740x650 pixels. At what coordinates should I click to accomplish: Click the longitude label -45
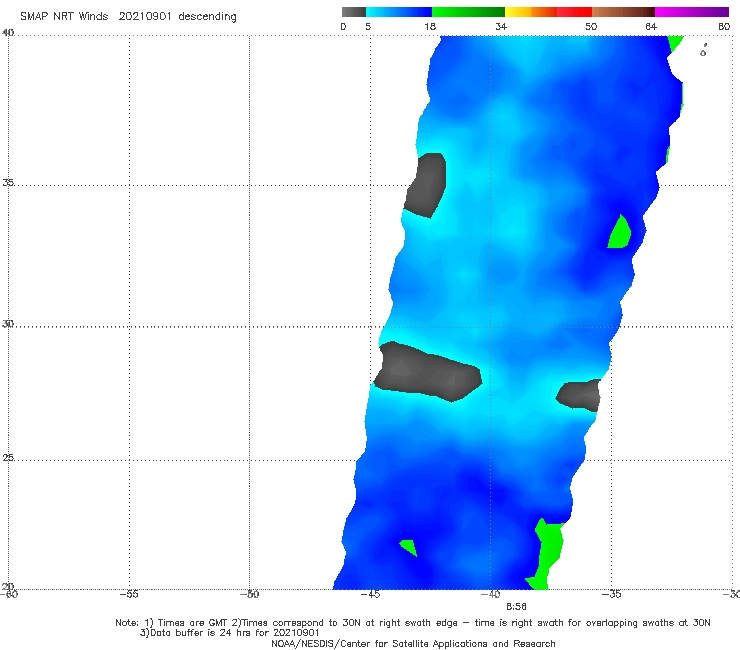370,594
